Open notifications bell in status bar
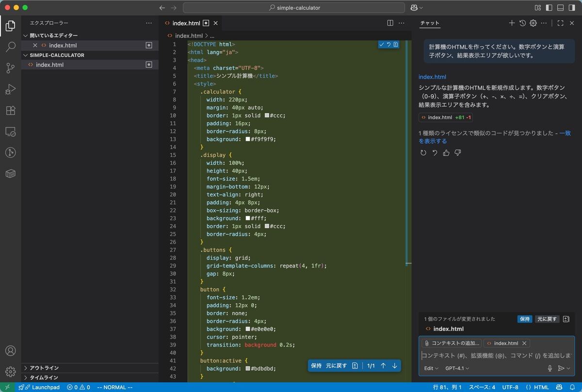The image size is (582, 392). (572, 387)
